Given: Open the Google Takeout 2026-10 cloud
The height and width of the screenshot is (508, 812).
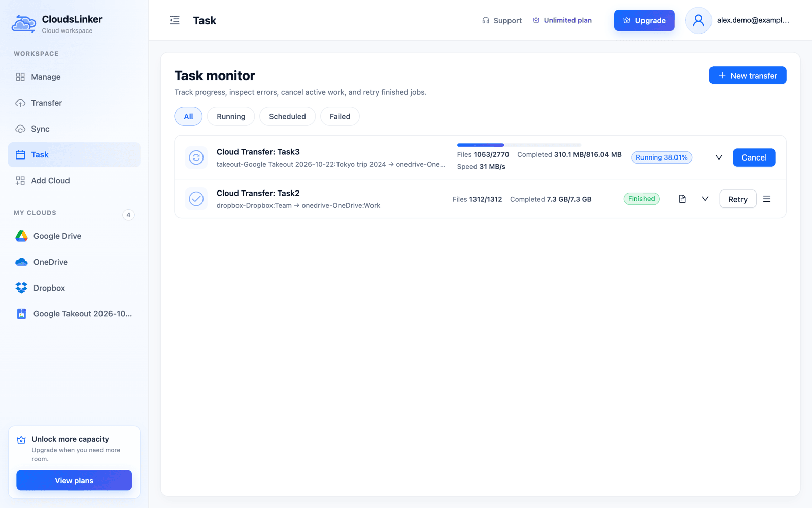Looking at the screenshot, I should [x=74, y=313].
